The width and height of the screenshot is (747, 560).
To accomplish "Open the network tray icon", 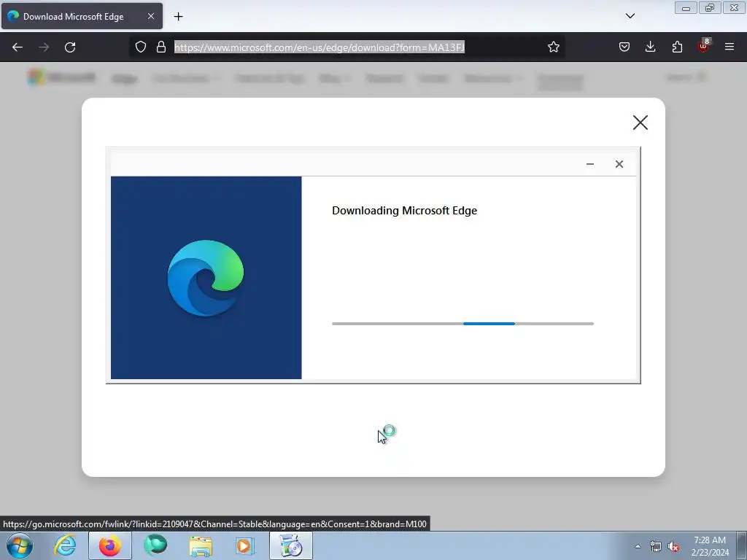I will pyautogui.click(x=656, y=546).
